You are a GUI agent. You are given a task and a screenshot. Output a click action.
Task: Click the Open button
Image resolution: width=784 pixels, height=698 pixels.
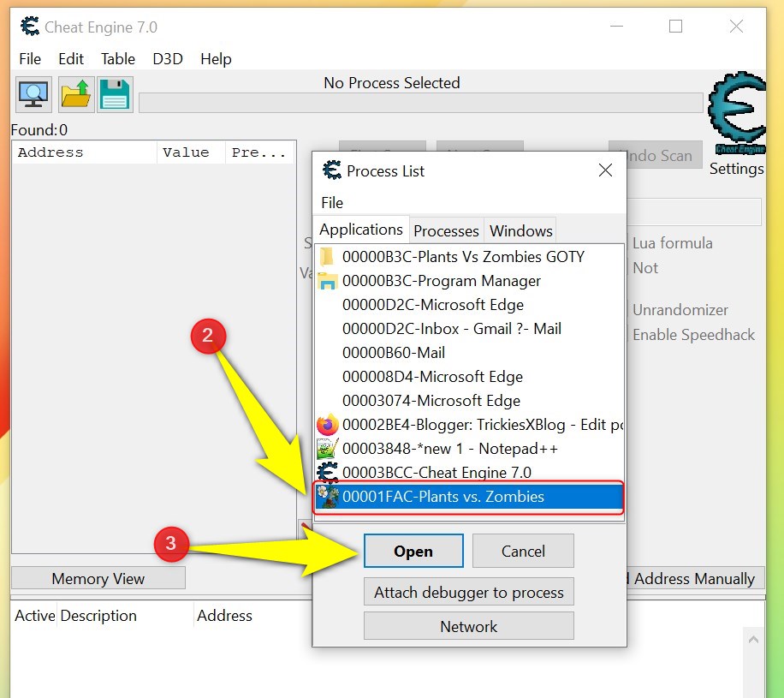pos(413,551)
